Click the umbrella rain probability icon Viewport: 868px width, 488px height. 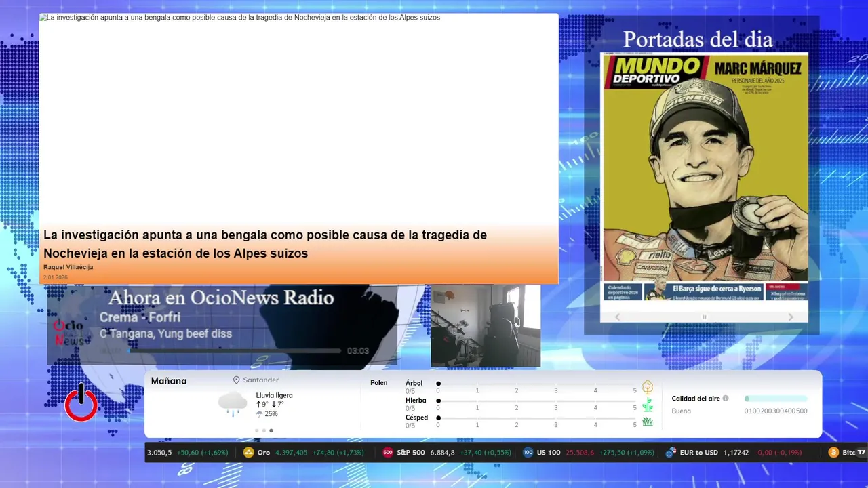pos(259,414)
